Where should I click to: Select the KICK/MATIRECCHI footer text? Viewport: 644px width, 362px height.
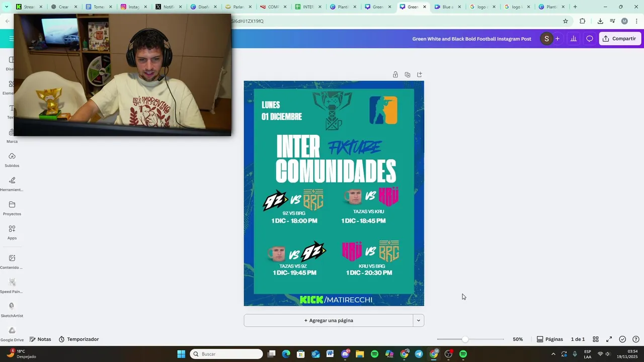click(336, 300)
